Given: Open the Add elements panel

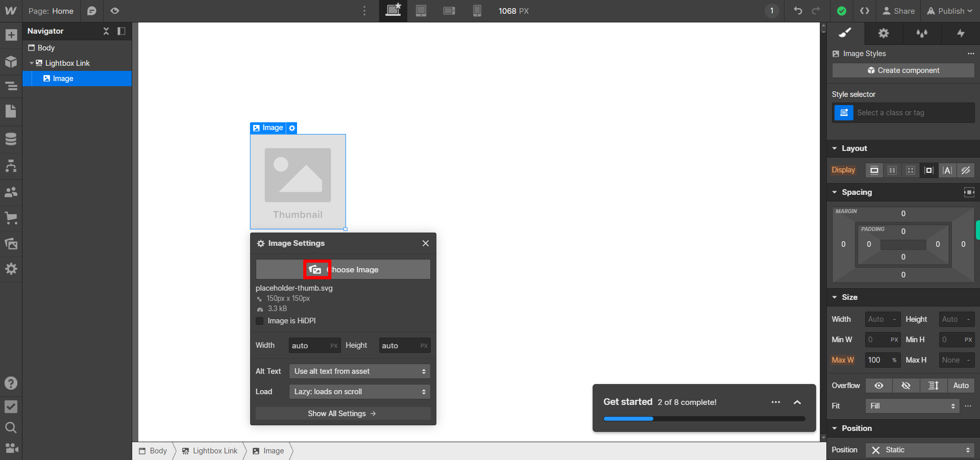Looking at the screenshot, I should [x=11, y=35].
